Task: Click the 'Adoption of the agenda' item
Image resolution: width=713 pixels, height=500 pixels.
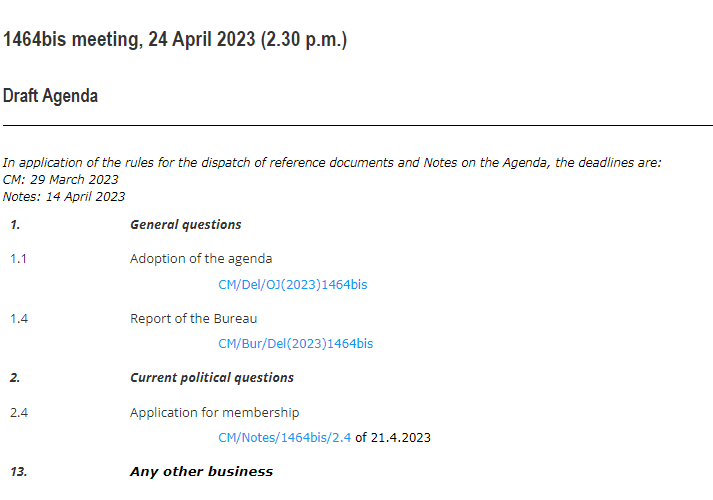Action: (x=201, y=259)
